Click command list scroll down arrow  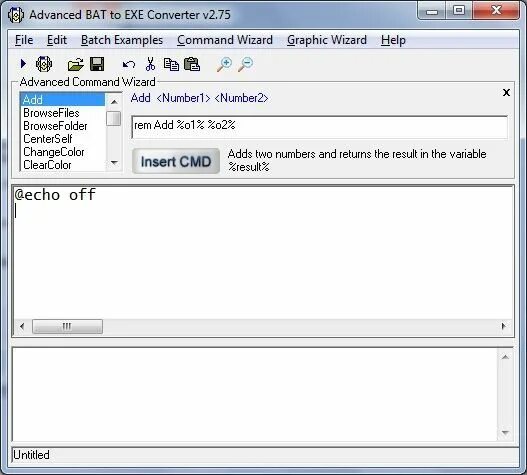click(114, 163)
